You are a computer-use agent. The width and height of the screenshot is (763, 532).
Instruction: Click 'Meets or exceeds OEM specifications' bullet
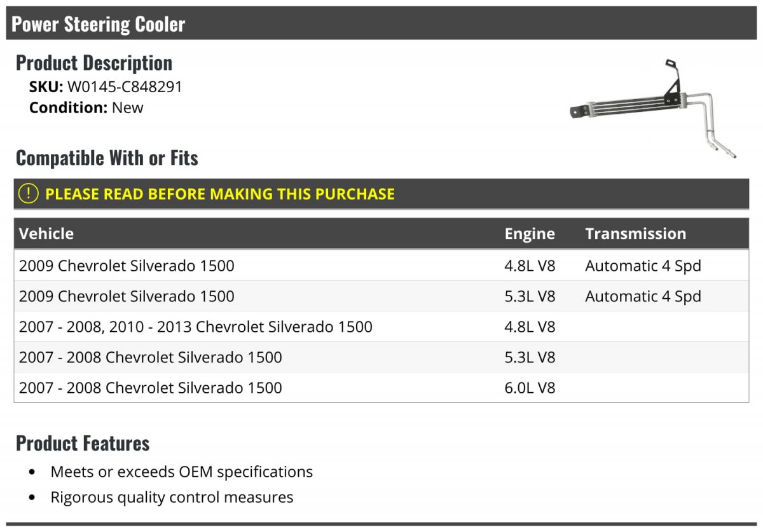[x=181, y=472]
